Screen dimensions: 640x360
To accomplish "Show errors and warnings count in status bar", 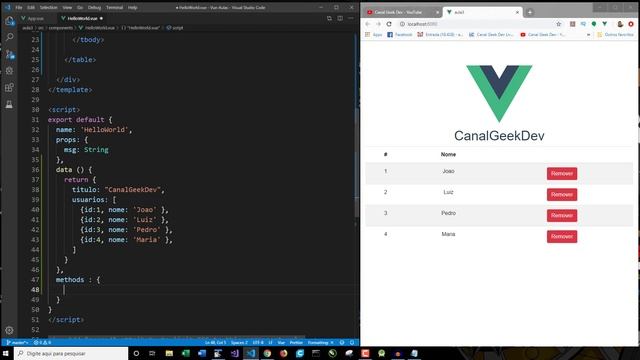I will (x=42, y=342).
